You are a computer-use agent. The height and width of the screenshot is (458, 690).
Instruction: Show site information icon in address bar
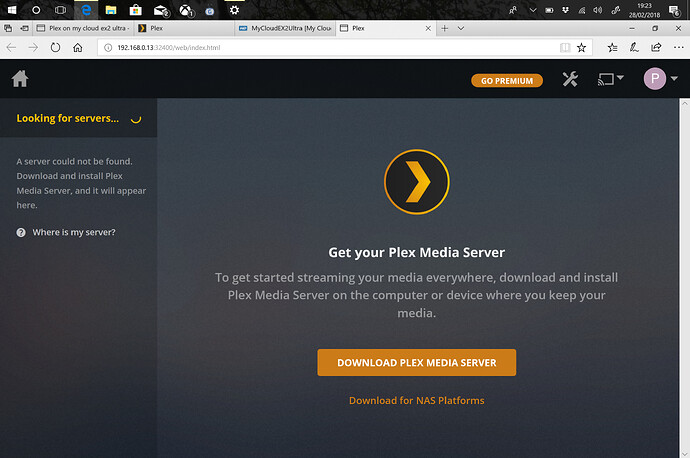[x=108, y=48]
